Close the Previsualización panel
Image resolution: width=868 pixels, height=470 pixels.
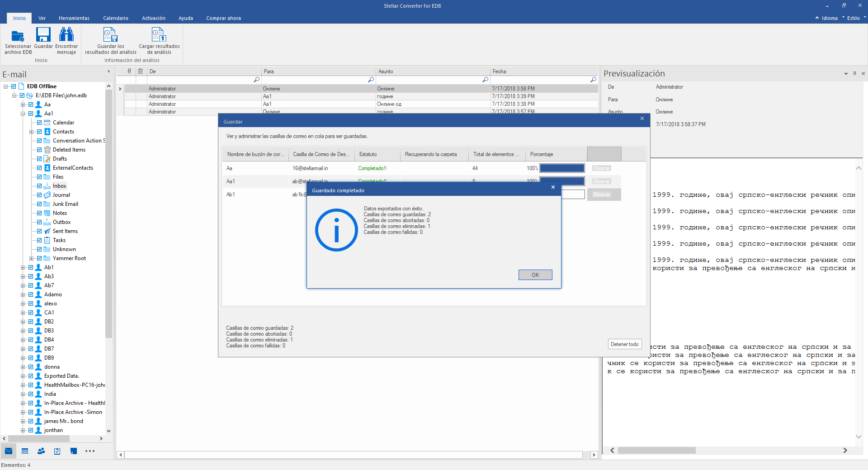[863, 73]
